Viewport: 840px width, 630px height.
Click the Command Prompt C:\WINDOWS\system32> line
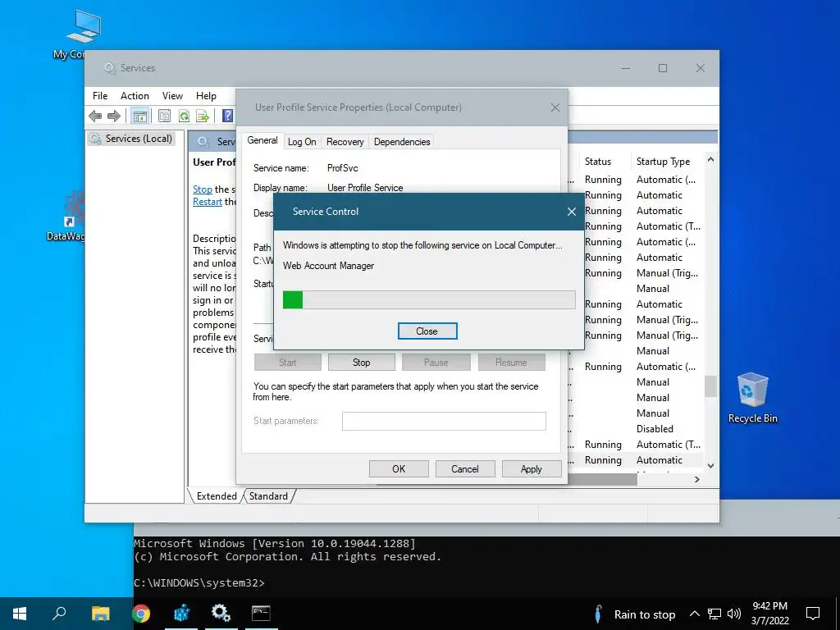199,583
